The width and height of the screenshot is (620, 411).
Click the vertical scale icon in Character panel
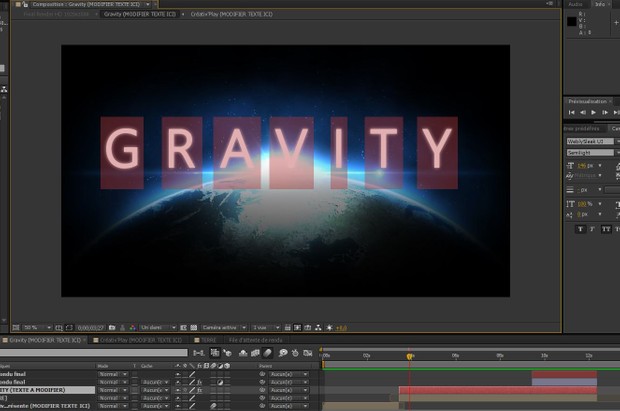point(570,204)
